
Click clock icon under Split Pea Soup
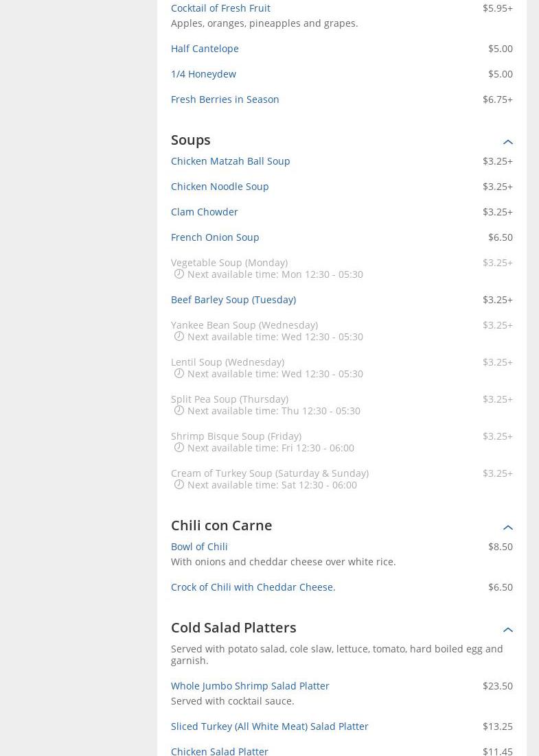click(x=179, y=410)
